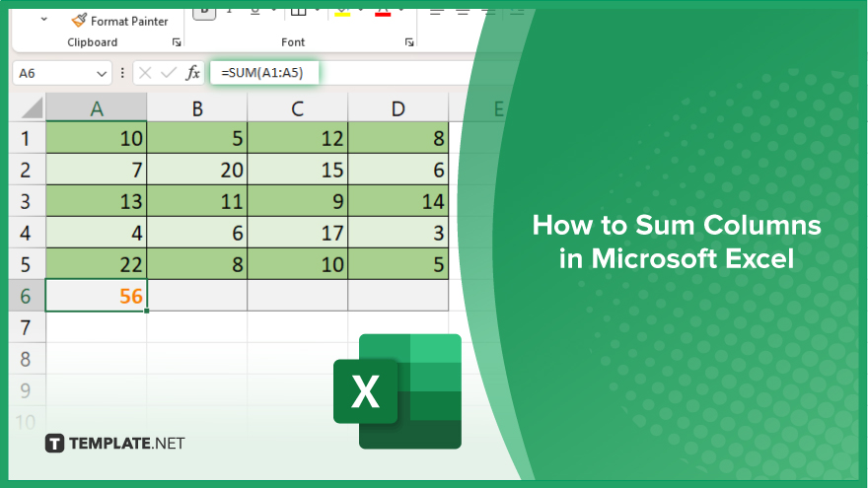Apply the yellow fill color
Viewport: 868px width, 488px height.
[x=342, y=12]
